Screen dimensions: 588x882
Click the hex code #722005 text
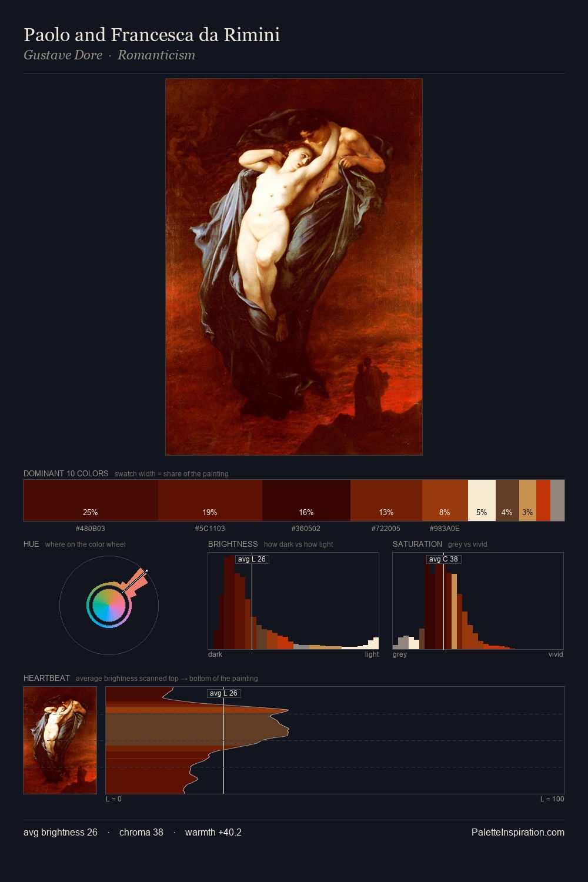(386, 529)
